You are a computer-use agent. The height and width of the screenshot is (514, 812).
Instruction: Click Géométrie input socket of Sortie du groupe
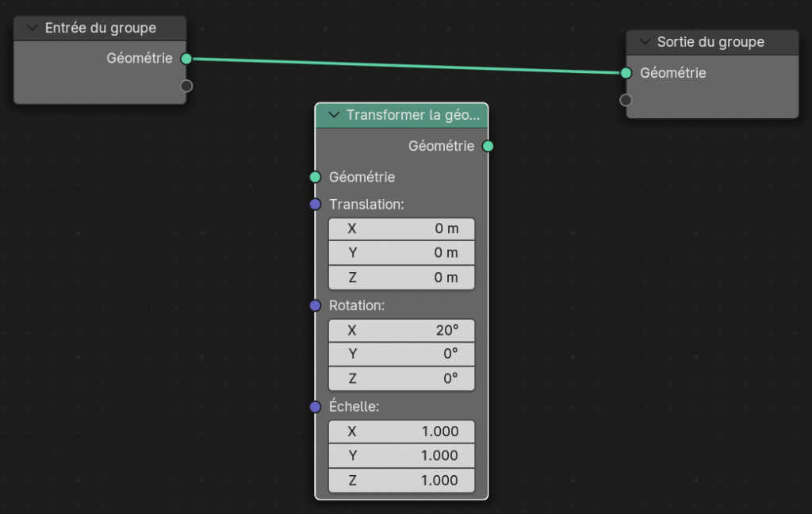tap(626, 73)
